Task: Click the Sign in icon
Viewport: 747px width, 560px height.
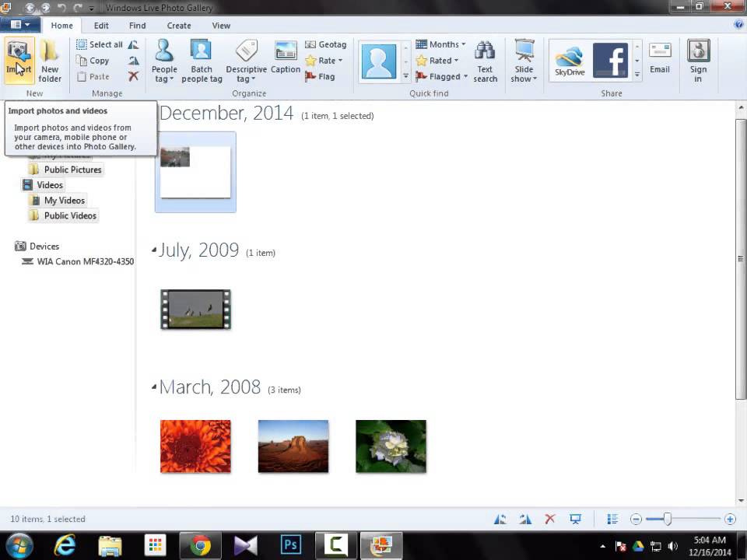Action: tap(698, 61)
